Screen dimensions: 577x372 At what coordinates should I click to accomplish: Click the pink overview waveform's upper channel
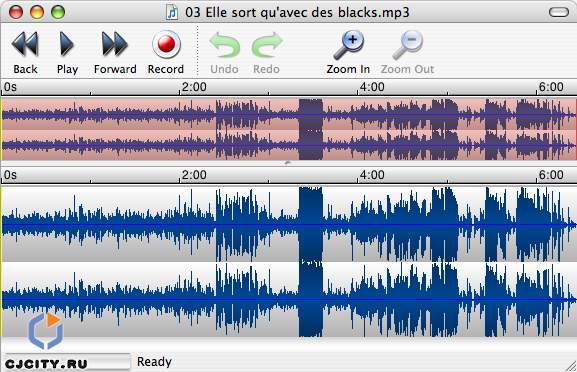(x=288, y=114)
